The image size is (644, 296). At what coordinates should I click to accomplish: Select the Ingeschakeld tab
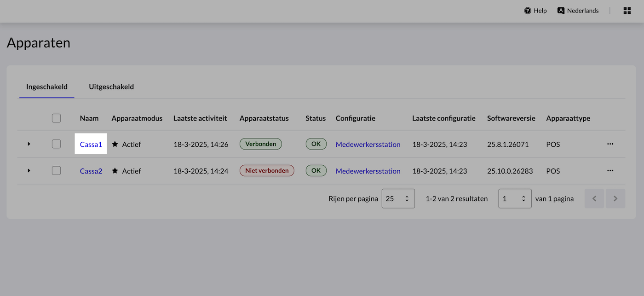[x=47, y=87]
